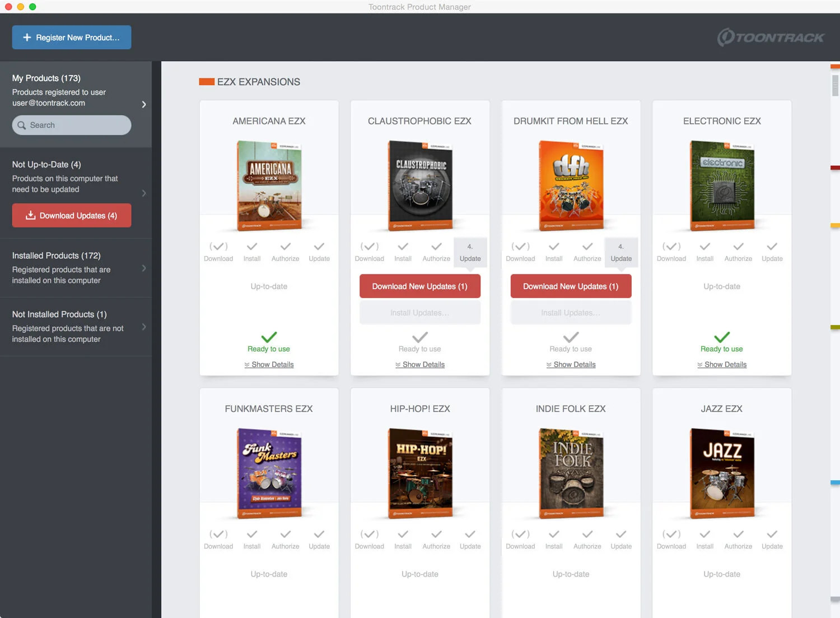The image size is (840, 618).
Task: Click the Register New Product button
Action: (x=72, y=38)
